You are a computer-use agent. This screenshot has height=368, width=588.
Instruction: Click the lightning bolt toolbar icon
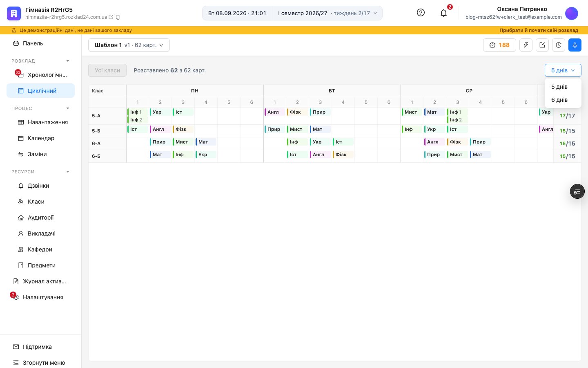(526, 45)
